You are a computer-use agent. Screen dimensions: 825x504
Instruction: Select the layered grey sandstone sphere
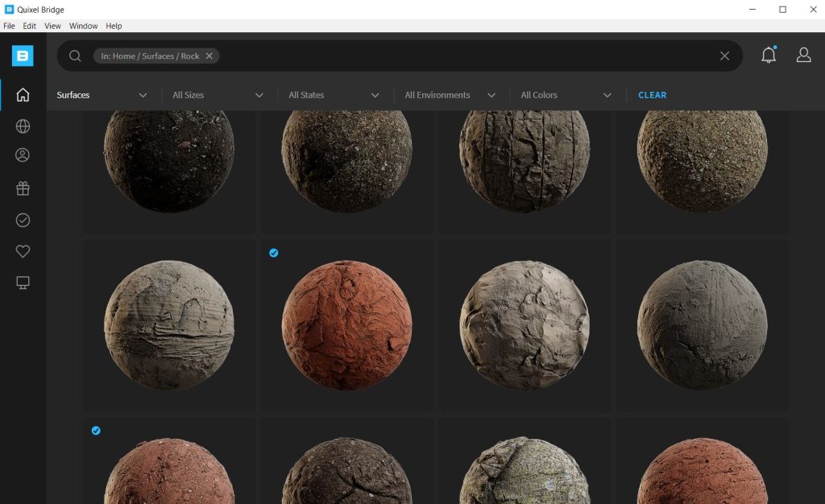coord(169,324)
